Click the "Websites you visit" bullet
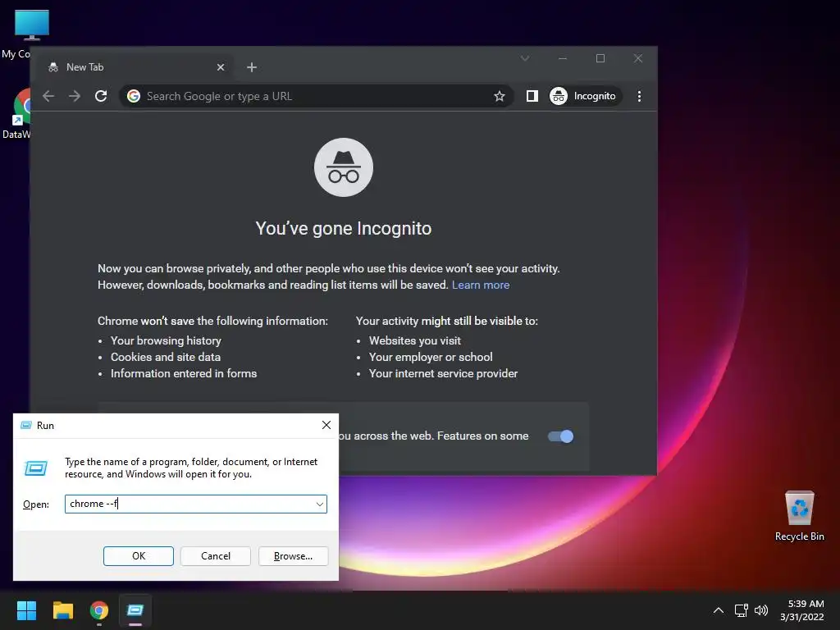The image size is (840, 630). click(414, 340)
